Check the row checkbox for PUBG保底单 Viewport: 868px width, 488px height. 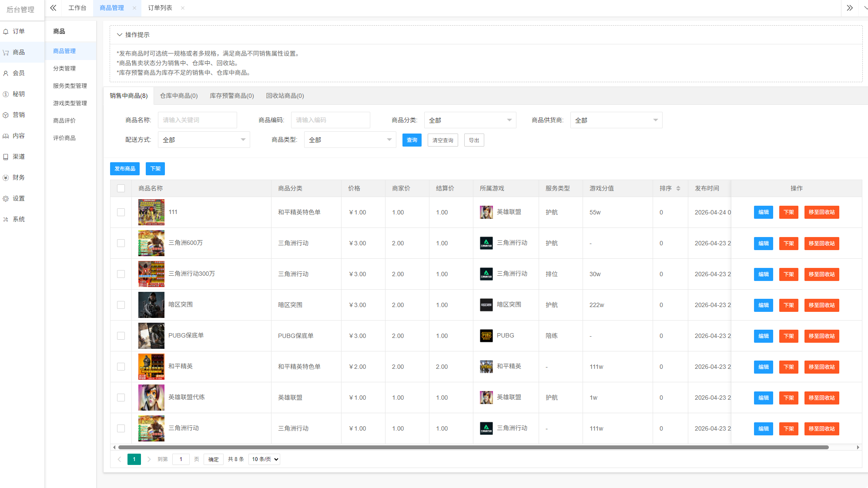121,336
